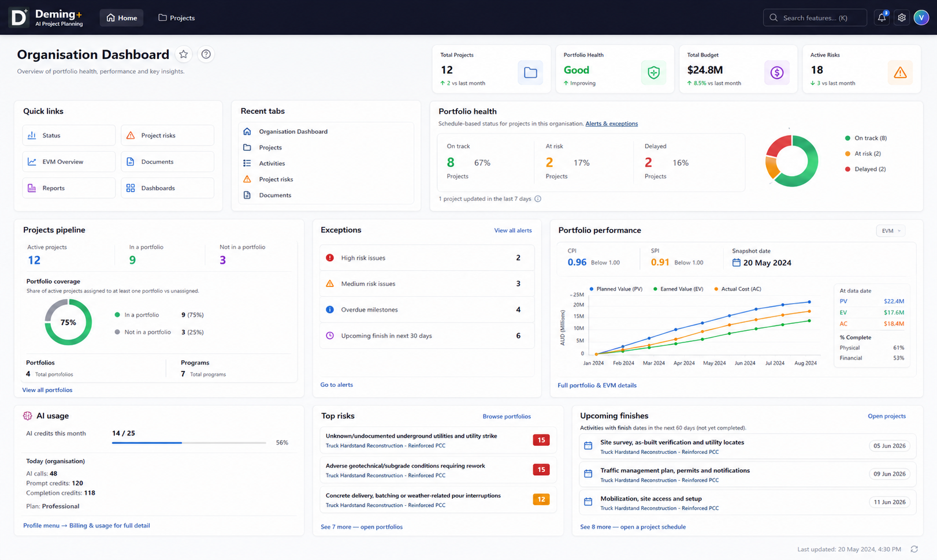Switch to the Projects nav tab
This screenshot has height=560, width=937.
tap(177, 18)
